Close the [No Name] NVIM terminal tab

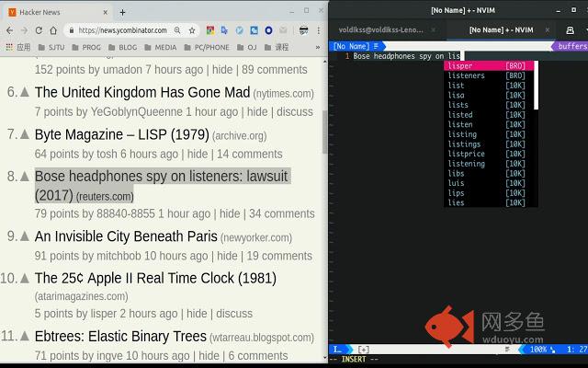coord(548,30)
